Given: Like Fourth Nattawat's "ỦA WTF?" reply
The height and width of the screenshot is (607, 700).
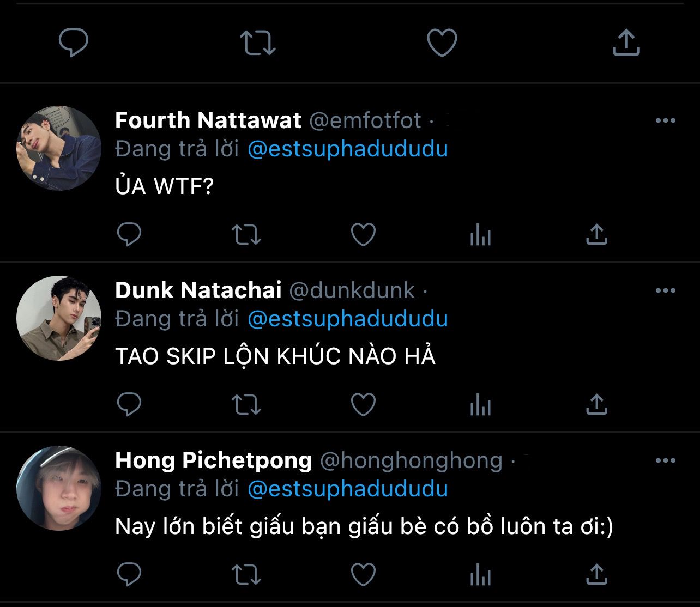Looking at the screenshot, I should [363, 235].
